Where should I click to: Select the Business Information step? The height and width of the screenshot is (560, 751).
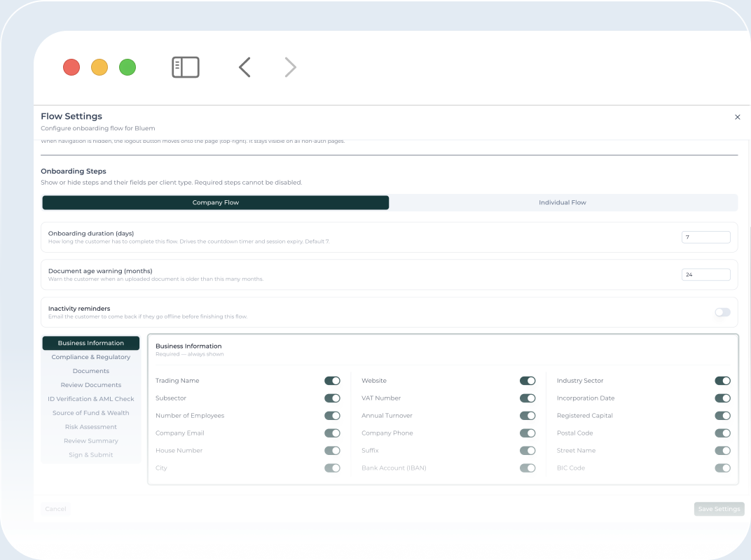click(x=91, y=343)
